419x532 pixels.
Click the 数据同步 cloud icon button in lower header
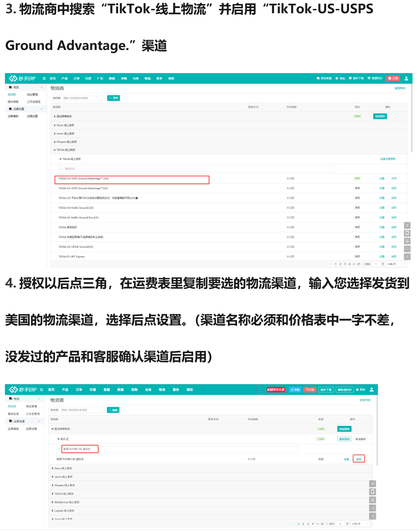[345, 390]
